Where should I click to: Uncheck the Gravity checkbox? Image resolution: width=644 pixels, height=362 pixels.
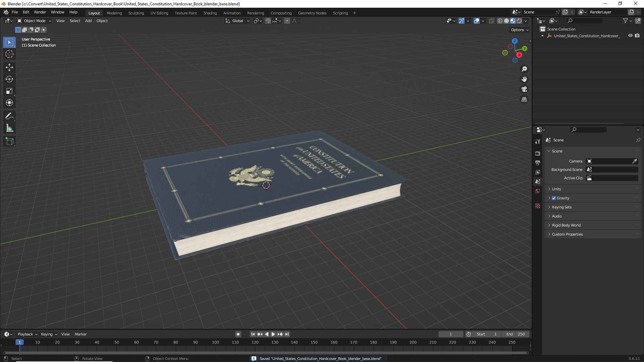(554, 198)
